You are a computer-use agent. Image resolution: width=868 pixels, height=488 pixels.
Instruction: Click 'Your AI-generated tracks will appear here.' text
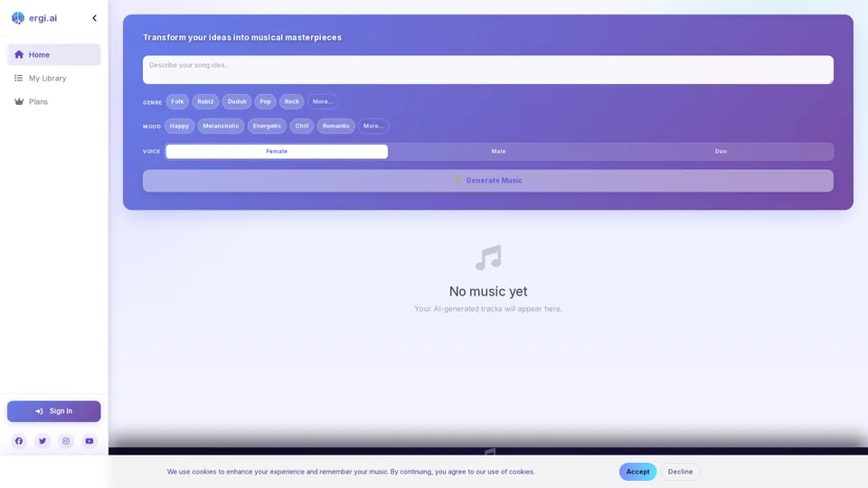(x=487, y=309)
